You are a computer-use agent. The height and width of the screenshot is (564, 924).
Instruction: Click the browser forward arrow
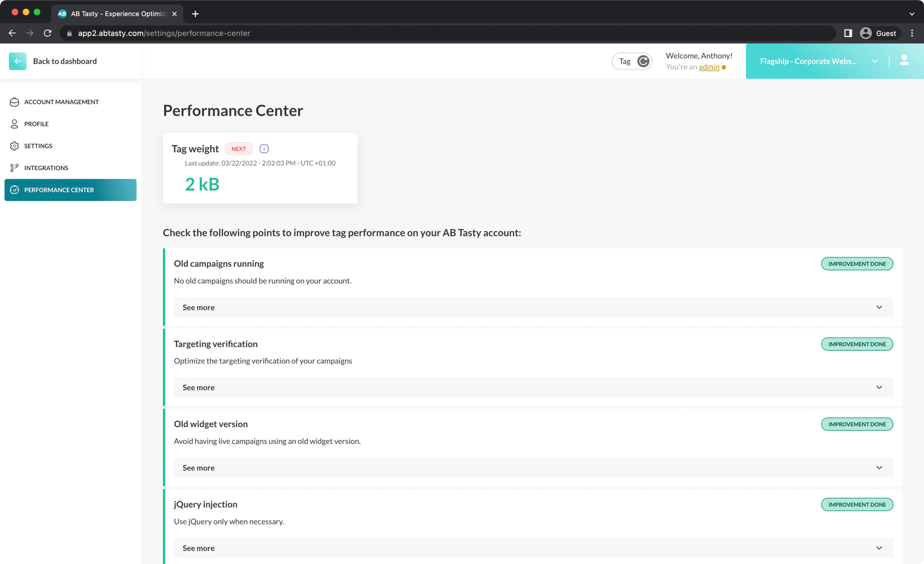30,33
